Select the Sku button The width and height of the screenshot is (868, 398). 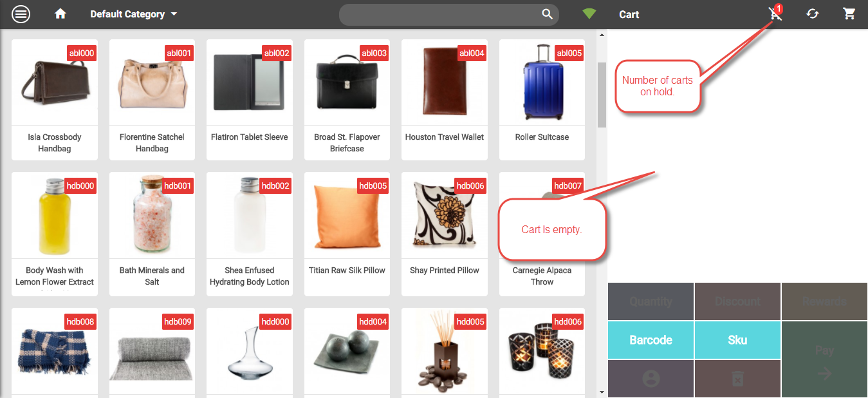point(737,340)
